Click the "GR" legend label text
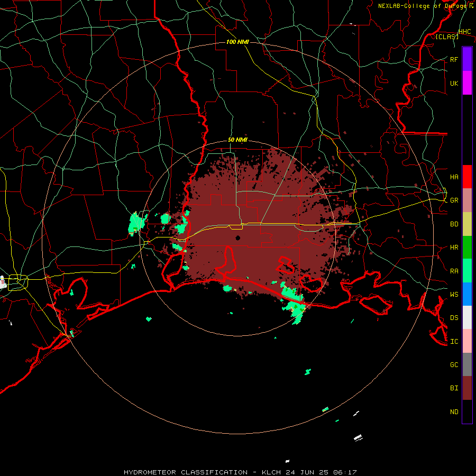Image resolution: width=476 pixels, height=476 pixels. (x=454, y=200)
